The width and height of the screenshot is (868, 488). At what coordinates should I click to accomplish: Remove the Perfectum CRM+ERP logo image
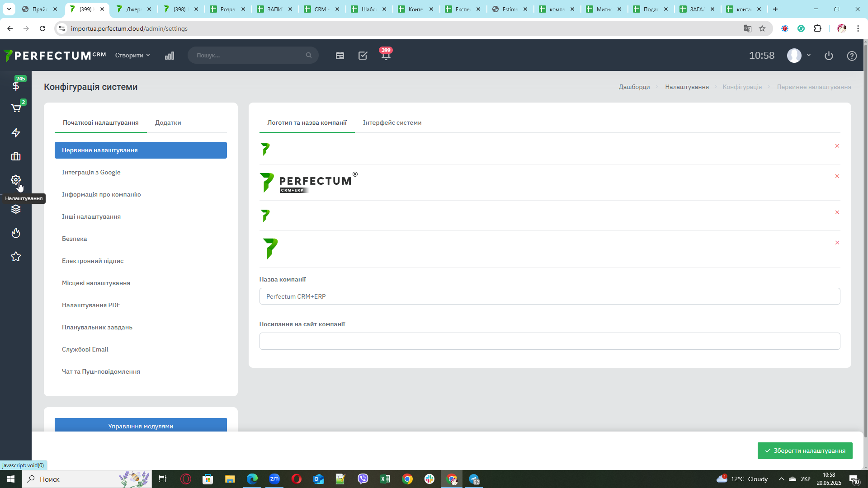[837, 176]
